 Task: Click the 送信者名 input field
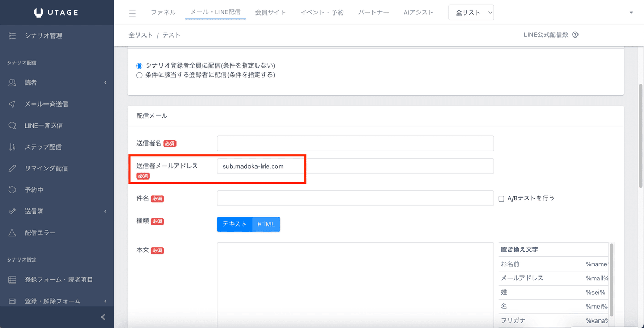tap(355, 143)
